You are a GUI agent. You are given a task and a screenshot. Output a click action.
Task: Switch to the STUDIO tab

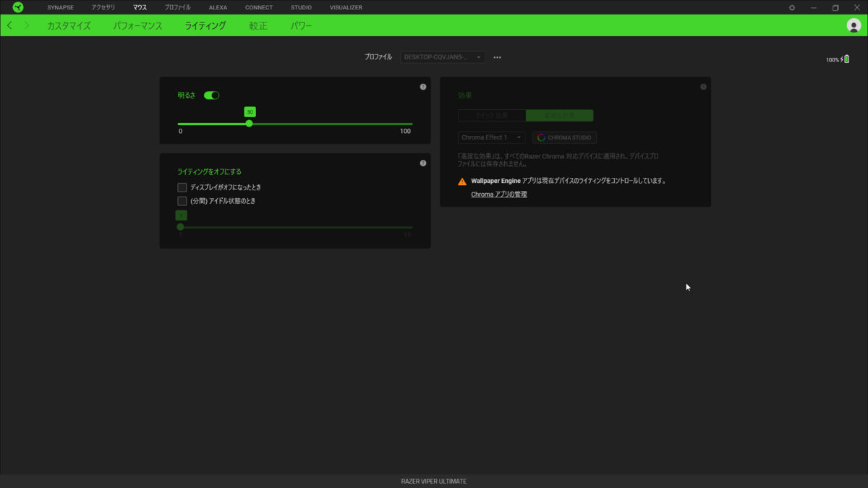[301, 7]
